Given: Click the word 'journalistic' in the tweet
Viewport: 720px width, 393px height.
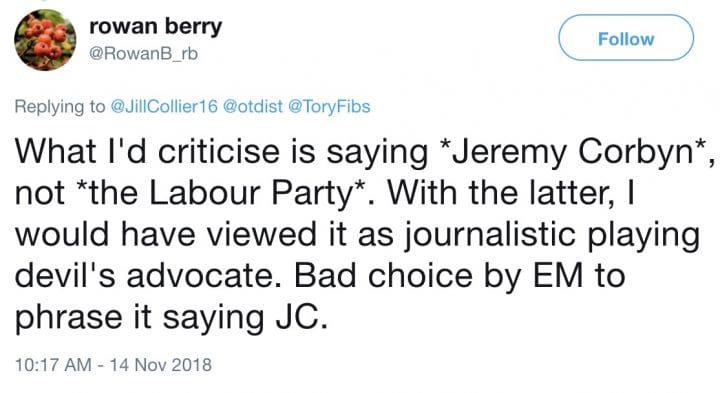Looking at the screenshot, I should (x=489, y=235).
